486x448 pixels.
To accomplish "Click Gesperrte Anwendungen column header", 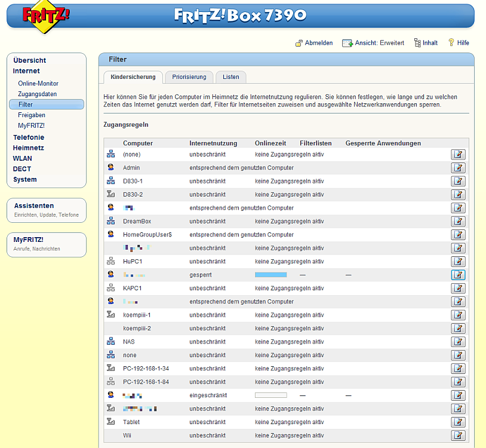I will coord(383,143).
